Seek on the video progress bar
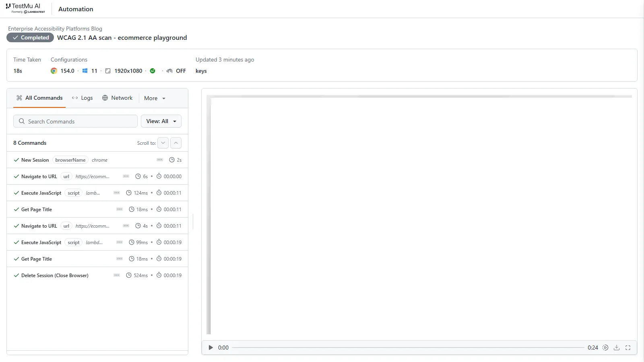 (408, 348)
